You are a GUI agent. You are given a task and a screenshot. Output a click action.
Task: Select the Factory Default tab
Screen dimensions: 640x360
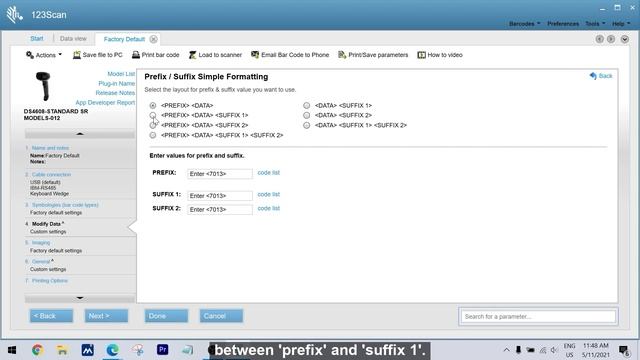pyautogui.click(x=124, y=39)
